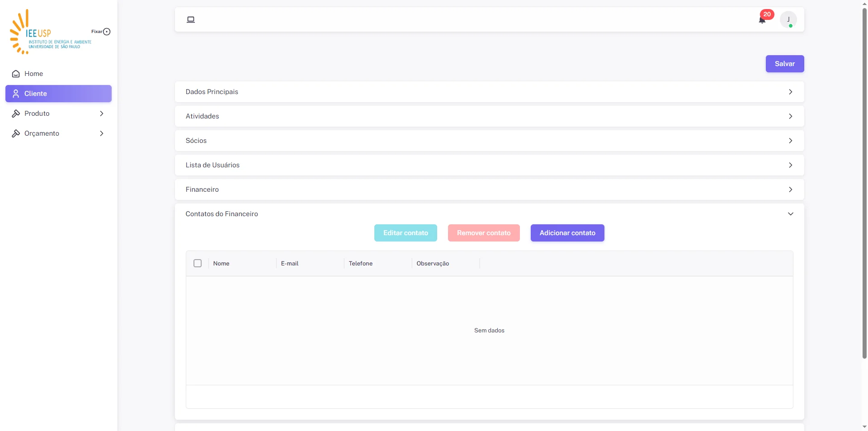Image resolution: width=868 pixels, height=431 pixels.
Task: Click the IEE USP logo
Action: pyautogui.click(x=51, y=32)
